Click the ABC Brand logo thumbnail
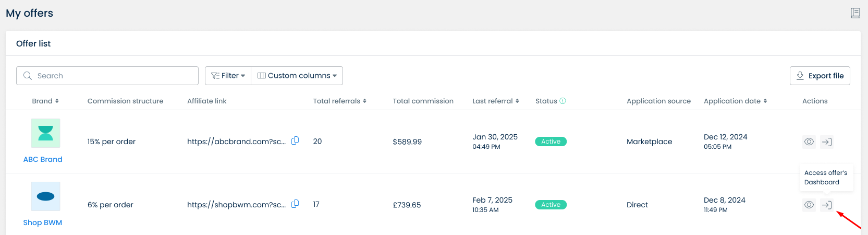Screen dimensions: 868x235 pyautogui.click(x=45, y=133)
